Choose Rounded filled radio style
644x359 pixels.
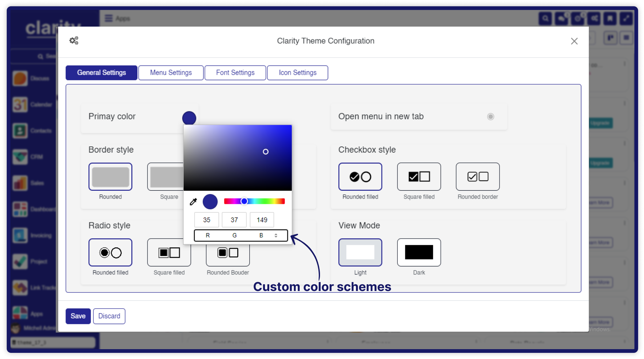110,252
